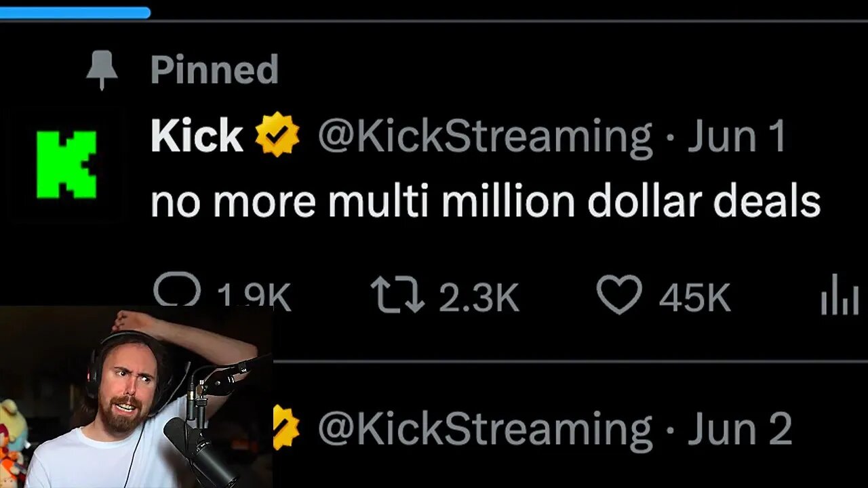The height and width of the screenshot is (488, 868).
Task: Open the Jun 2 tweet timestamp
Action: point(739,428)
